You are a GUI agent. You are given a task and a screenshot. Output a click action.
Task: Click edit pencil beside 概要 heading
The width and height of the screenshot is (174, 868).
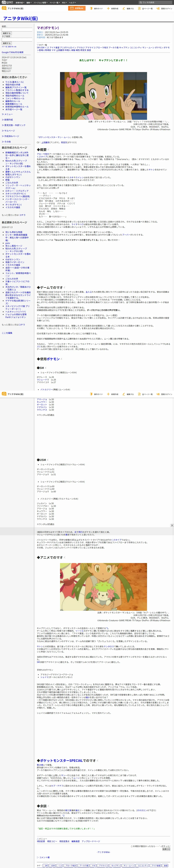click(x=48, y=150)
